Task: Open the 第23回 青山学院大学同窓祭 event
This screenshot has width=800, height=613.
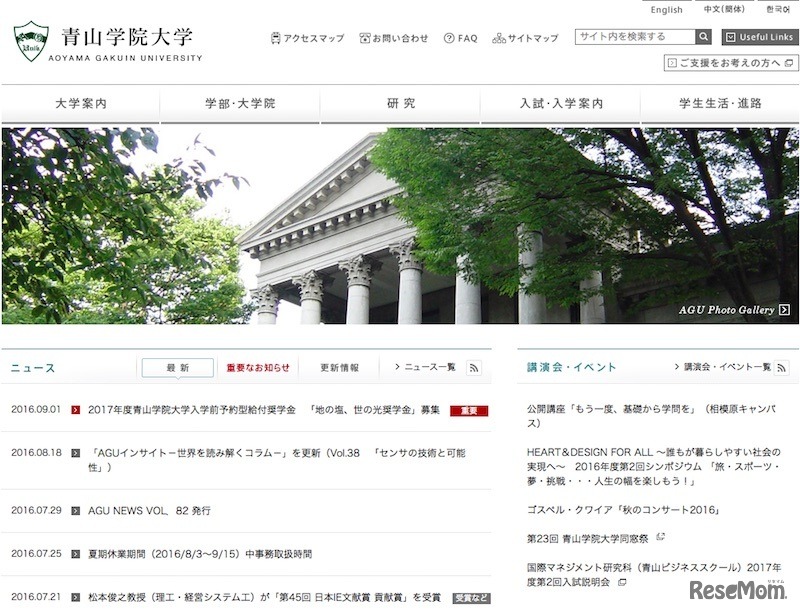Action: 587,538
